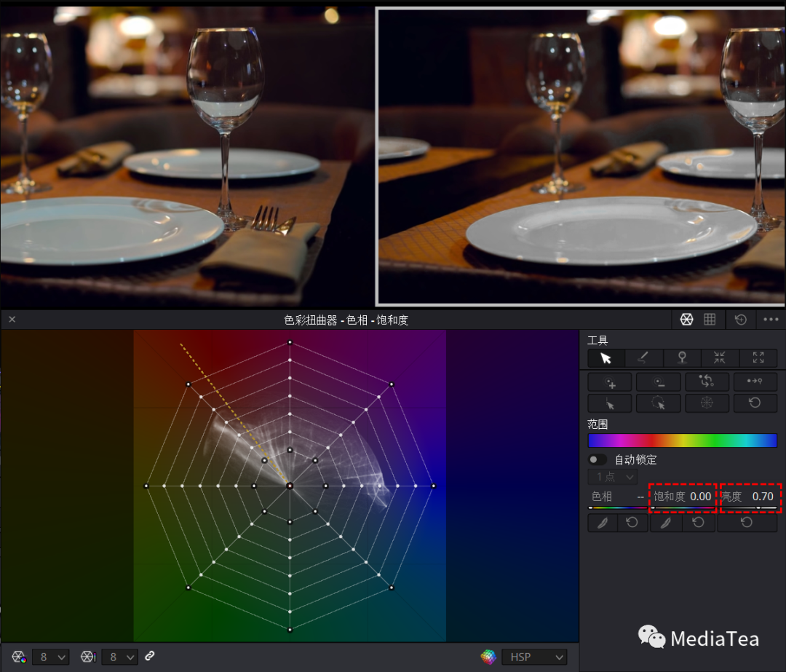
Task: Click the increase falloff (plus) button
Action: click(610, 382)
